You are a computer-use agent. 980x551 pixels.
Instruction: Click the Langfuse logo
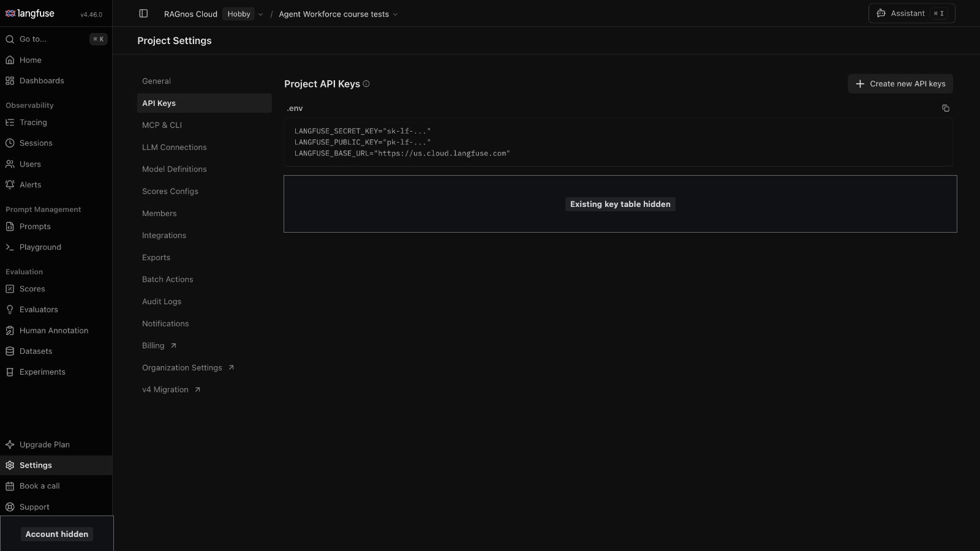(x=30, y=13)
